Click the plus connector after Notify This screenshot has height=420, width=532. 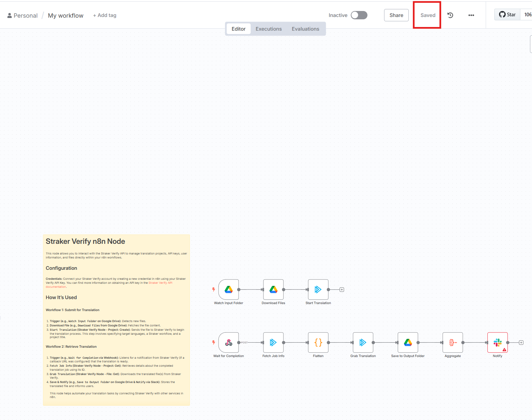click(x=521, y=342)
